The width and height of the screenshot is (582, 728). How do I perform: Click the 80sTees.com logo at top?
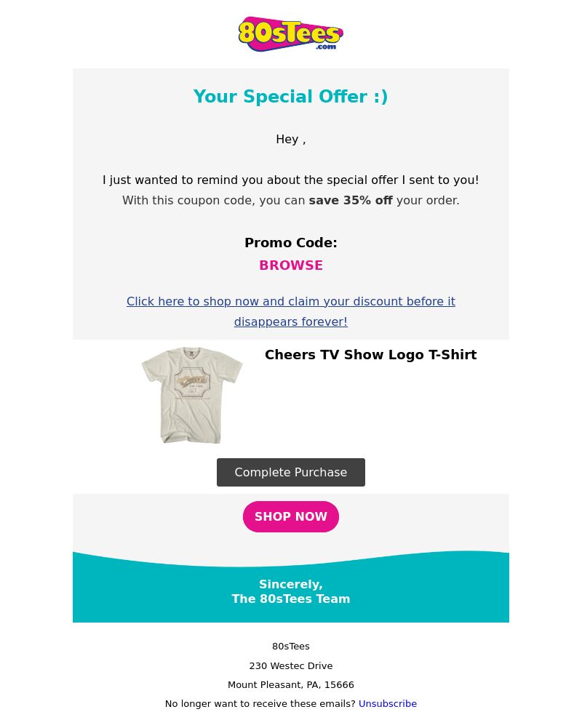pyautogui.click(x=291, y=34)
